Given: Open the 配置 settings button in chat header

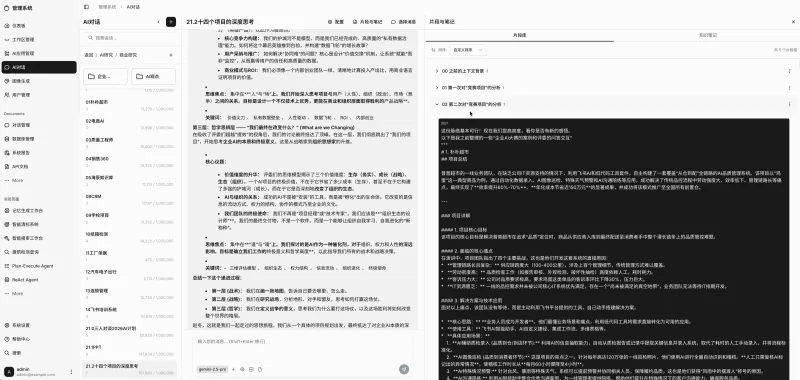Looking at the screenshot, I should 336,22.
